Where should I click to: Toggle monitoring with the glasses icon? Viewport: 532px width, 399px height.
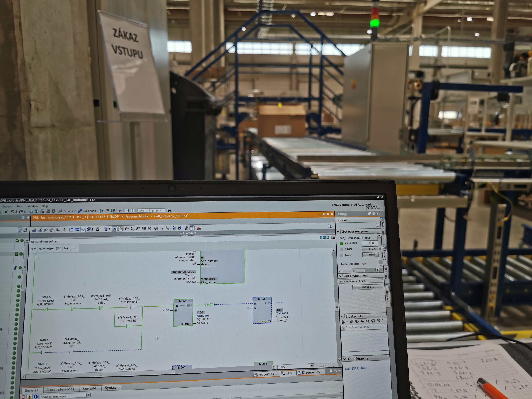click(192, 228)
